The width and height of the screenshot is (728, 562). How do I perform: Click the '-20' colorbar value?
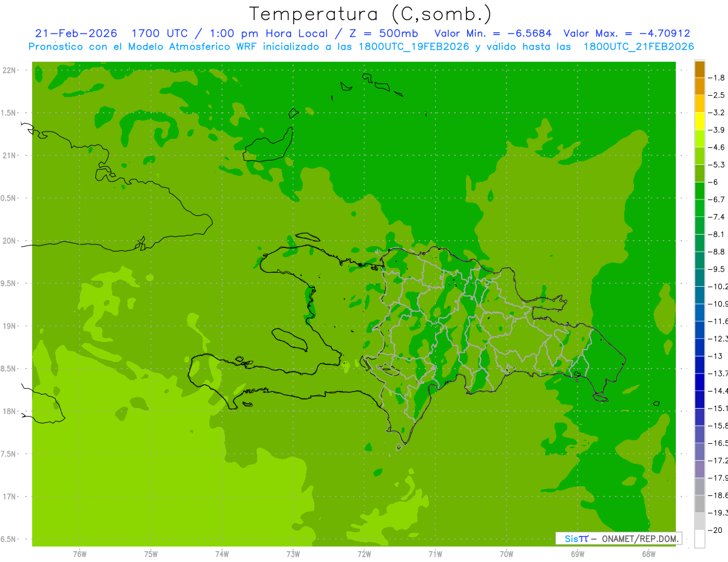[x=716, y=530]
